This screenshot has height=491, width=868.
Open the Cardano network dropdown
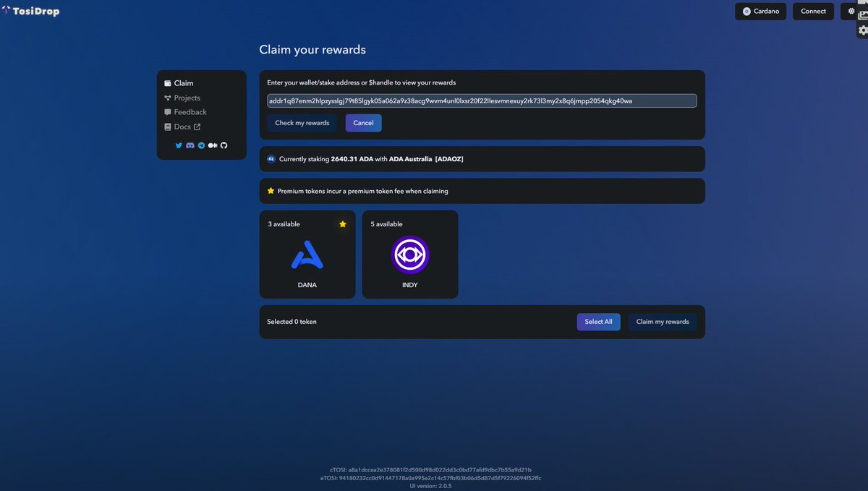(x=760, y=11)
